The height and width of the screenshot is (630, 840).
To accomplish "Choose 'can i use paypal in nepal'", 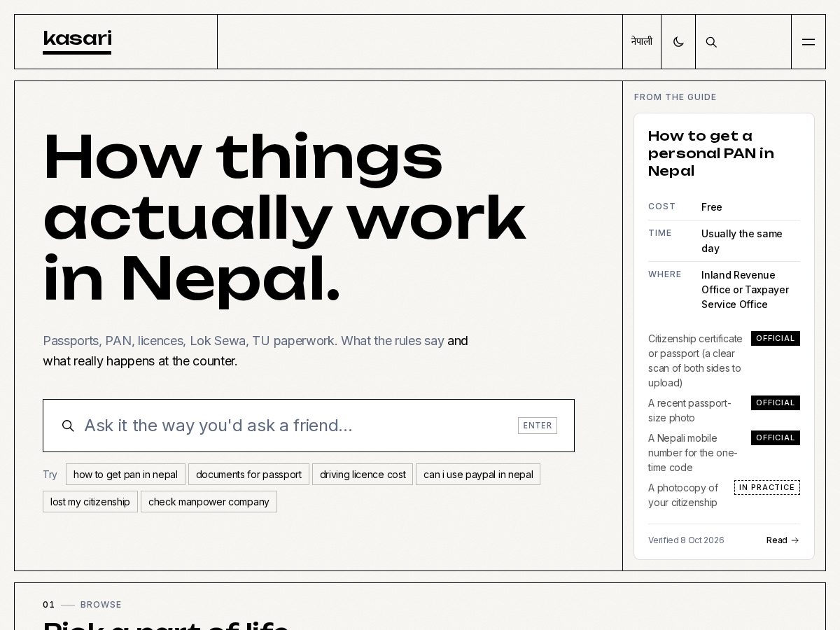I will [478, 475].
